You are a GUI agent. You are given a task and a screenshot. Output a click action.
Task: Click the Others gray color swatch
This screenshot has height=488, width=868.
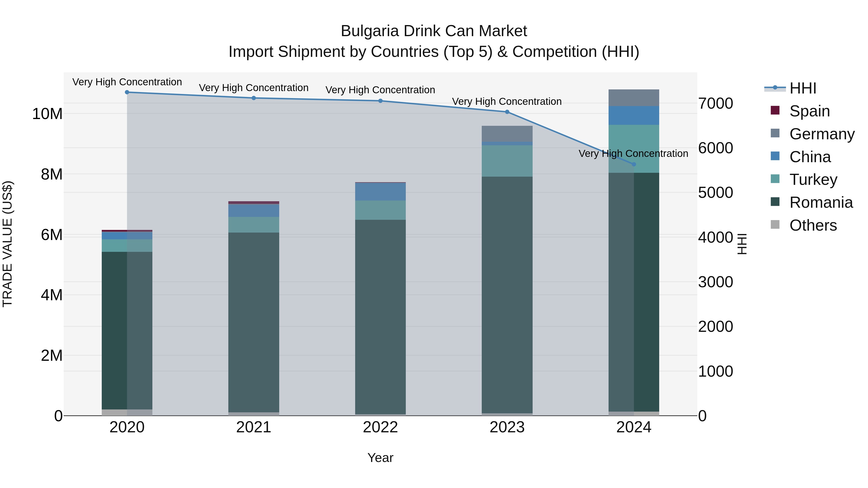point(775,224)
